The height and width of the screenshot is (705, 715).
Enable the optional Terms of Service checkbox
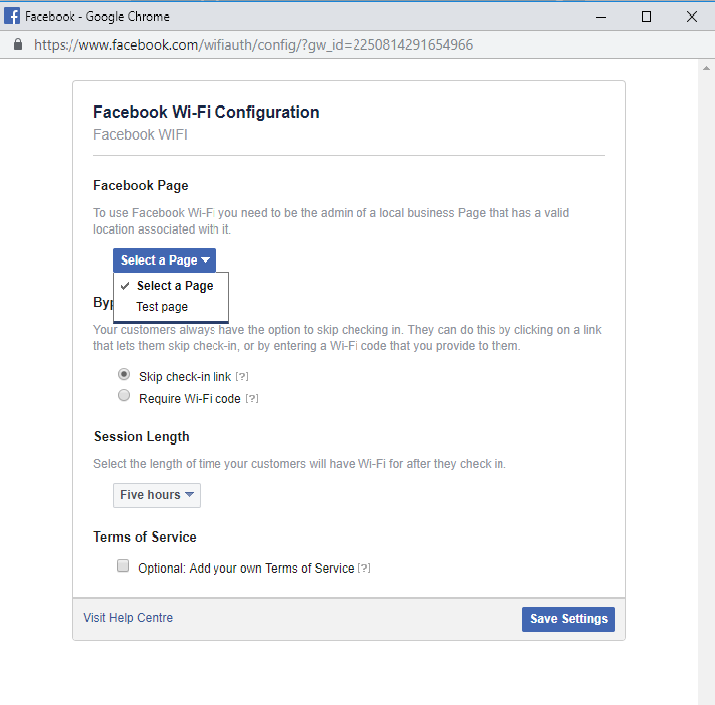[124, 566]
